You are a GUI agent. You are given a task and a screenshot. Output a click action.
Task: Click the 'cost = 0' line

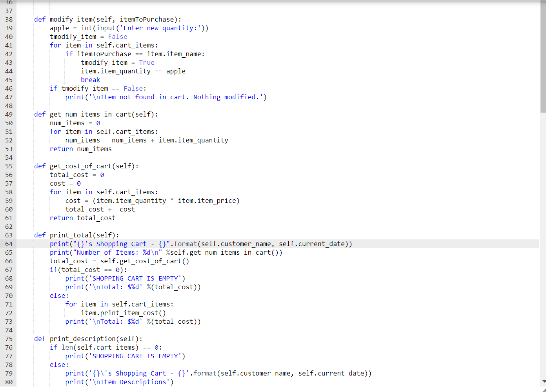65,183
